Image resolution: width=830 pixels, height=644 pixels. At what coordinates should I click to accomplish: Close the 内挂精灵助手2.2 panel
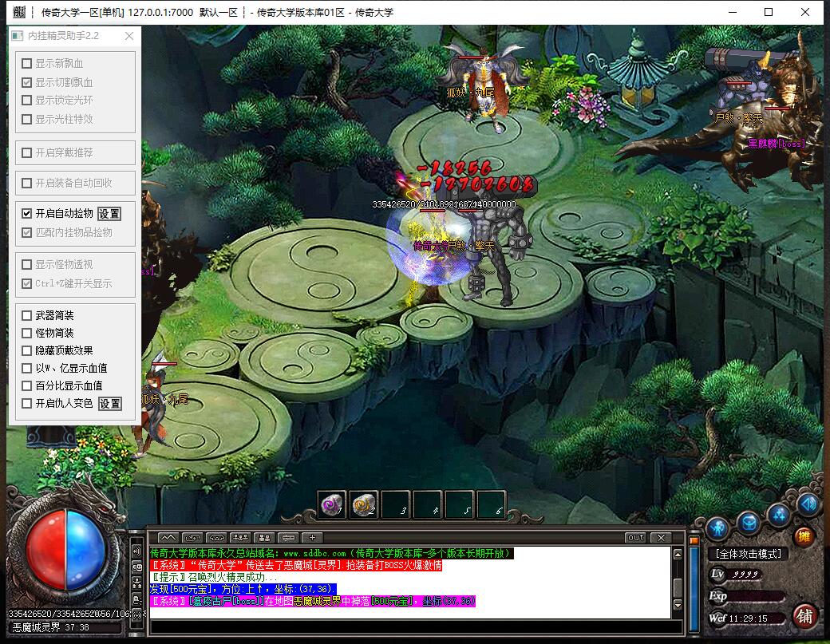pyautogui.click(x=129, y=36)
